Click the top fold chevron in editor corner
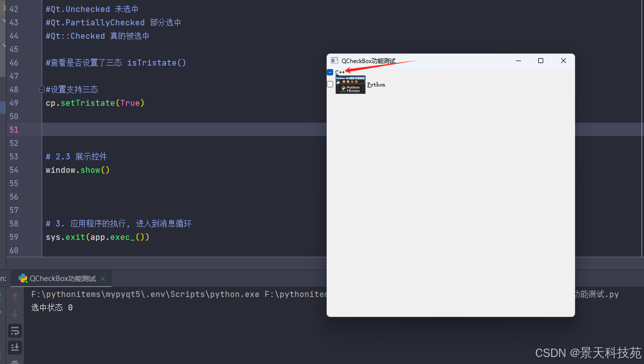The height and width of the screenshot is (364, 644). tap(4, 8)
